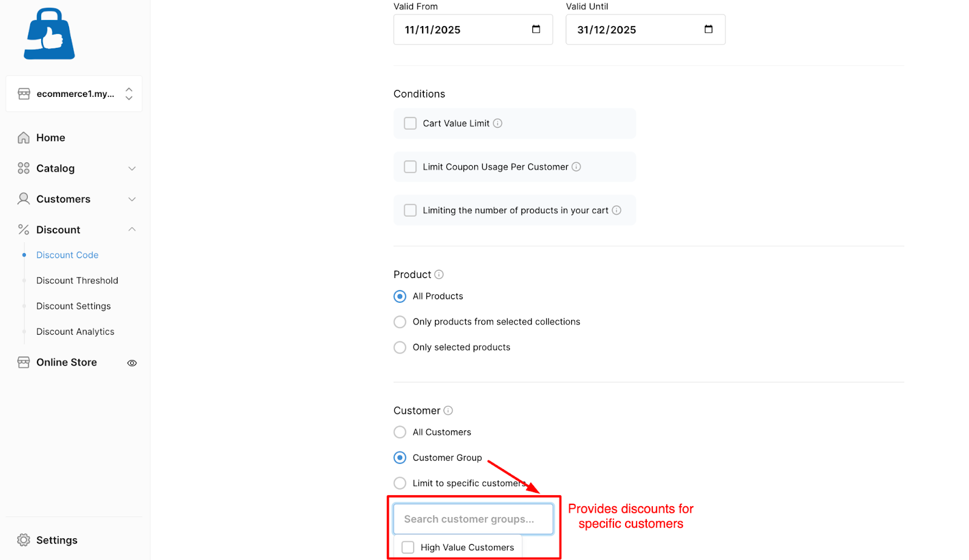Viewport: 969px width, 560px height.
Task: Expand the Catalog menu chevron
Action: coord(132,169)
